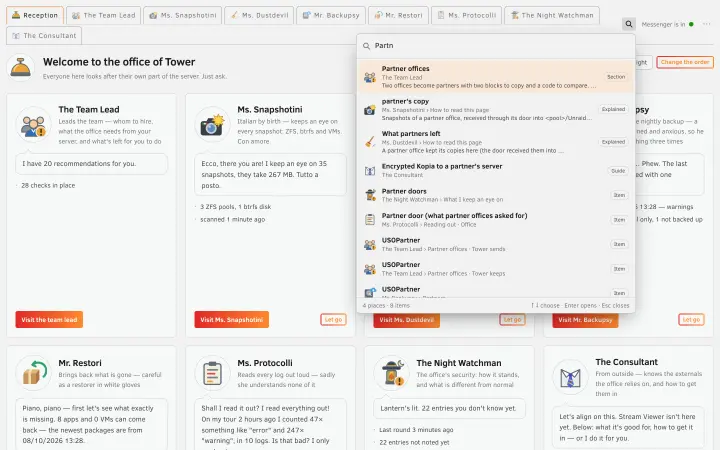Open the Ms. Protocolli tab
This screenshot has width=720, height=450.
click(x=466, y=15)
